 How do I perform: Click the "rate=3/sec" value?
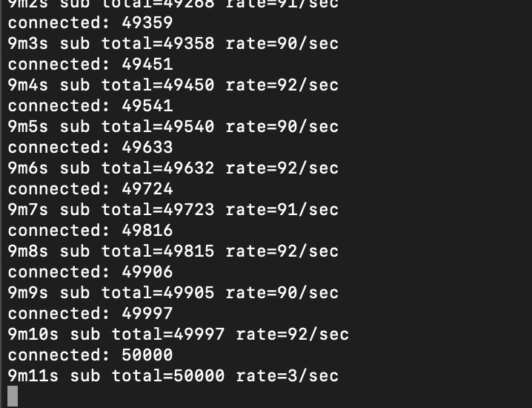pyautogui.click(x=287, y=376)
